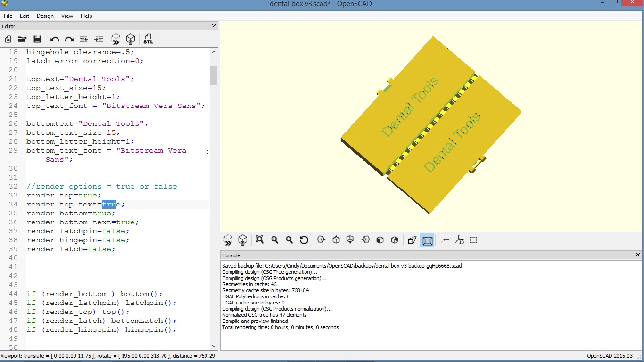Toggle Show Axes in the viewer toolbar
Image resolution: width=644 pixels, height=362 pixels.
point(445,240)
